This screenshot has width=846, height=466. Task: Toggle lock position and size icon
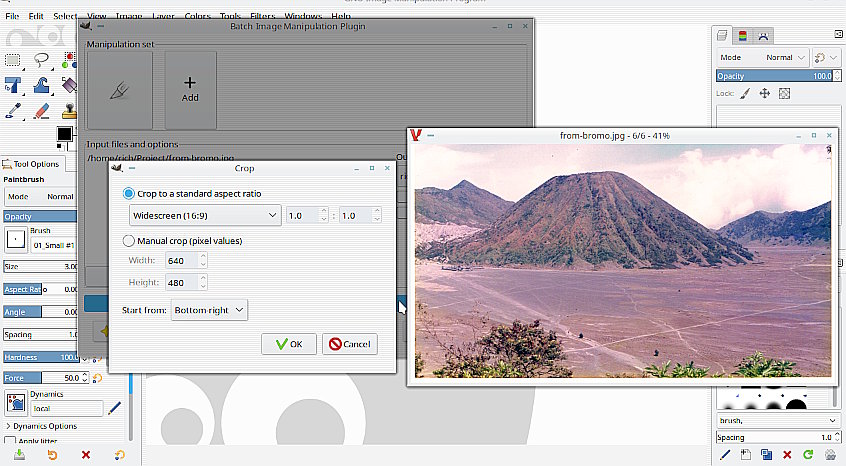tap(765, 93)
